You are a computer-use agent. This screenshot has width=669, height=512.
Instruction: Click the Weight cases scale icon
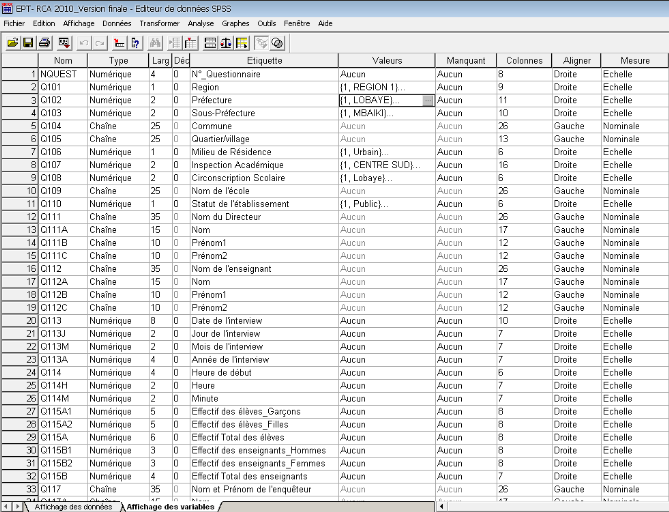[226, 43]
